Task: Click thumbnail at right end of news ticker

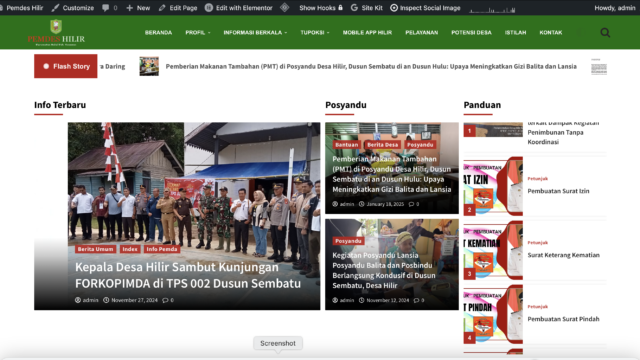Action: tap(599, 67)
